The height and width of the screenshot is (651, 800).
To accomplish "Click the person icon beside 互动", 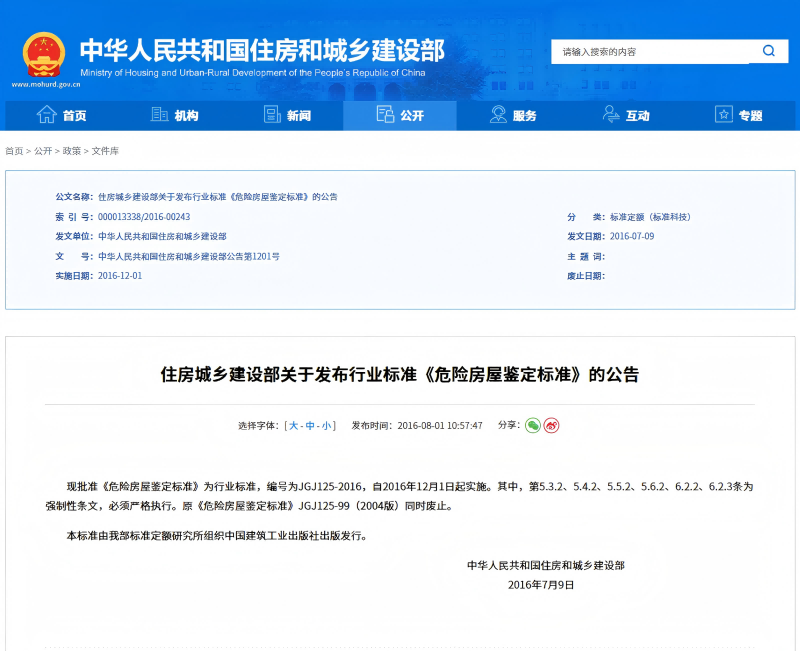I will [x=611, y=114].
